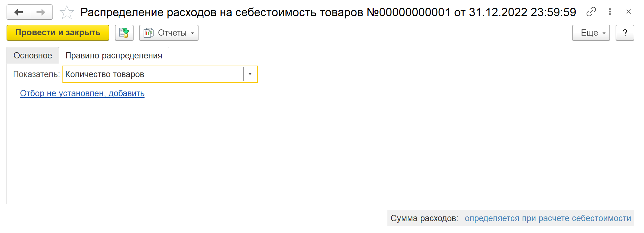This screenshot has width=644, height=233.
Task: Expand the Показатель dropdown list arrow
Action: click(250, 74)
